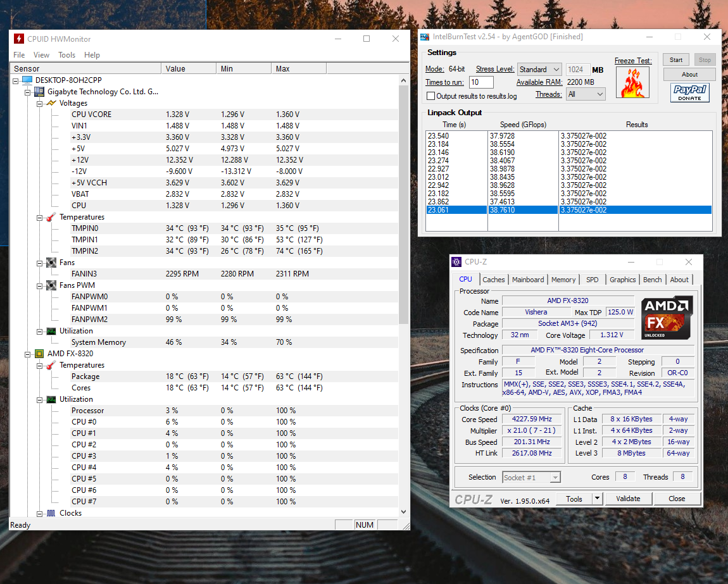This screenshot has width=728, height=584.
Task: Click the AMD FX-8320 processor icon in tree
Action: pyautogui.click(x=39, y=354)
